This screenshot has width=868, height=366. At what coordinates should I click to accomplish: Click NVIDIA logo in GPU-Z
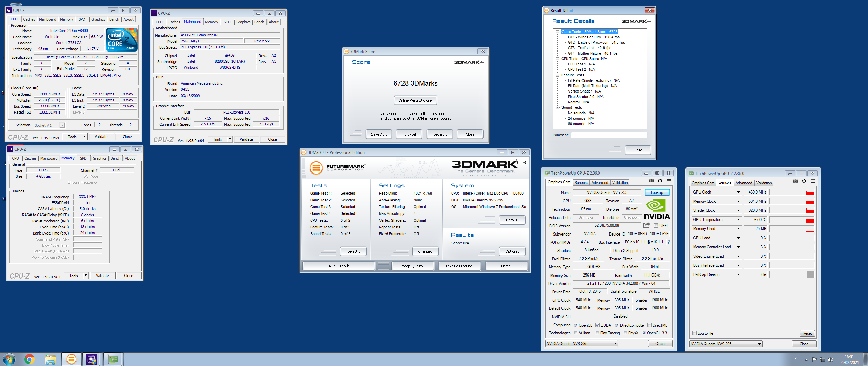(x=656, y=209)
